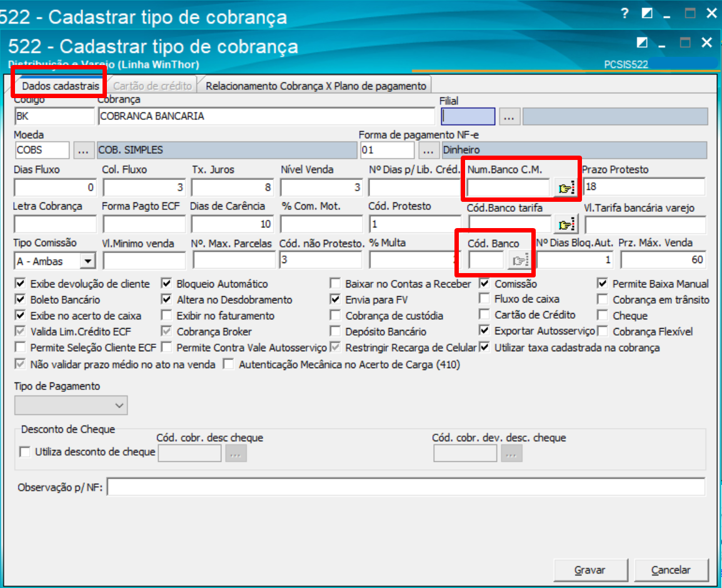
Task: Click the Moeda field with COBS
Action: [x=42, y=150]
